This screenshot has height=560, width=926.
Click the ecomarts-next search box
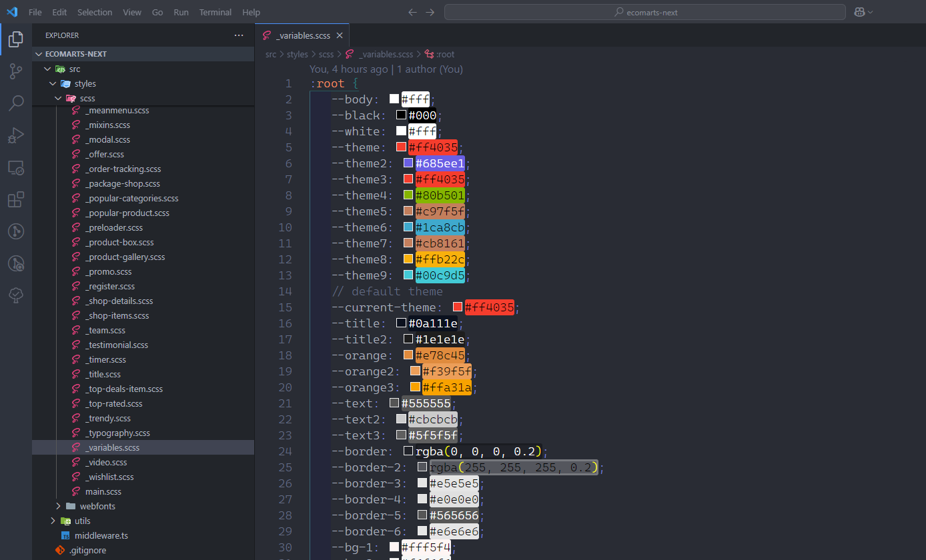click(645, 12)
